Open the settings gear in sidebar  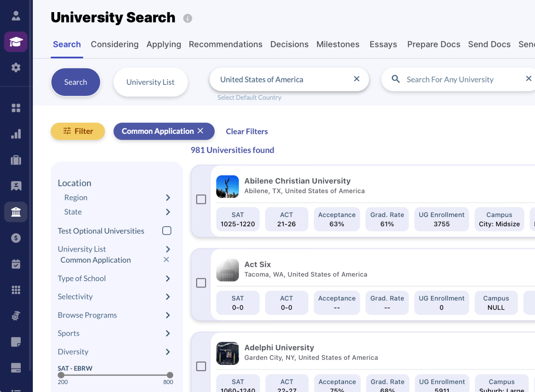tap(16, 68)
